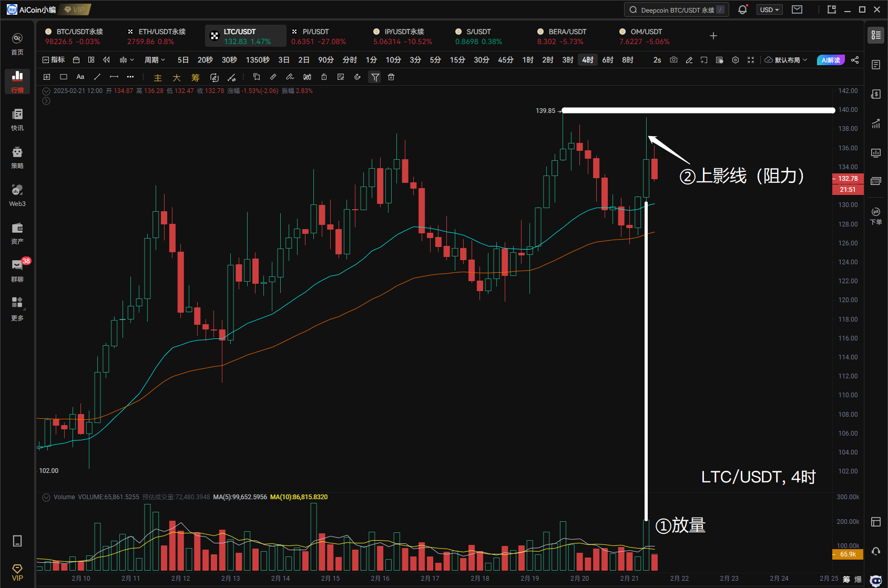
Task: Select the Aa text annotation tool
Action: pos(80,77)
